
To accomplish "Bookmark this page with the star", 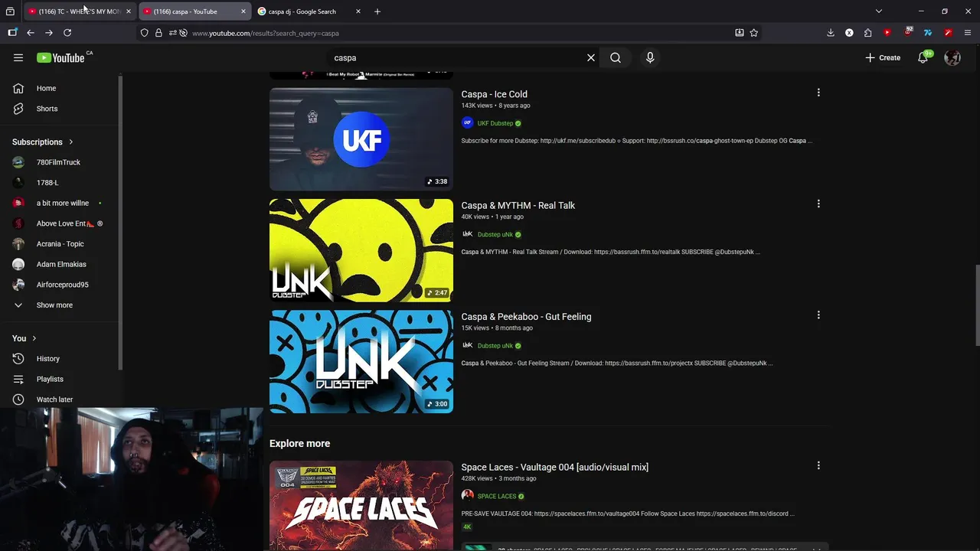I will coord(754,33).
